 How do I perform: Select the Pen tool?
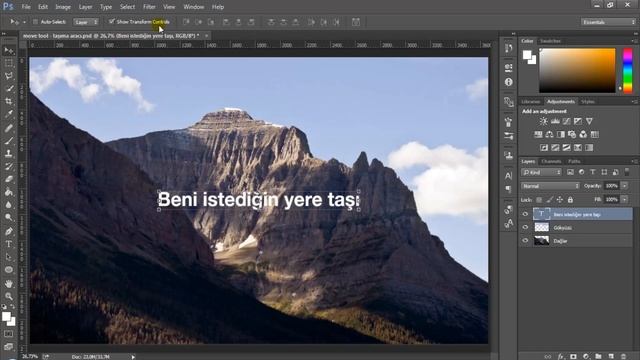click(9, 231)
